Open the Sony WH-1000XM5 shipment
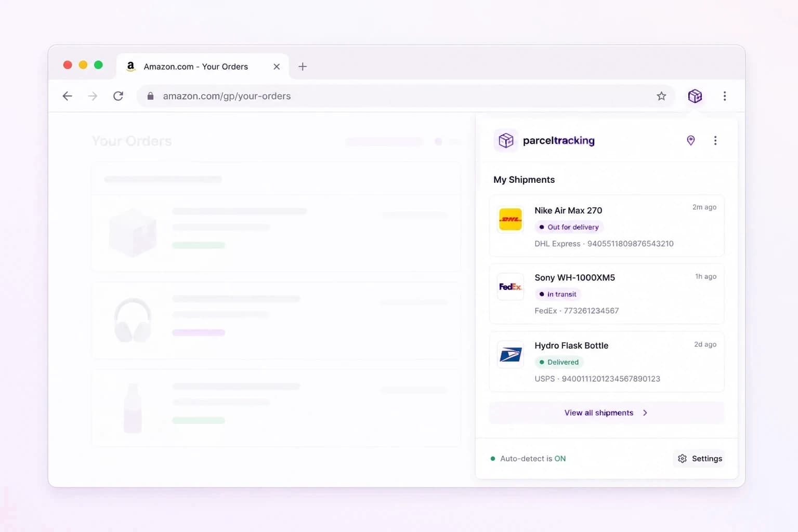This screenshot has width=798, height=532. (607, 294)
